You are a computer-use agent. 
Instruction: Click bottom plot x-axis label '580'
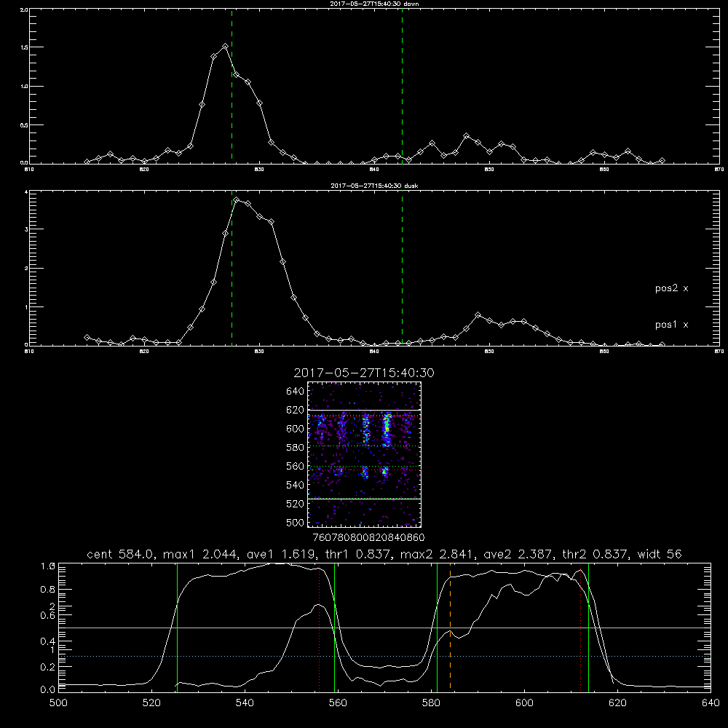coord(431,703)
